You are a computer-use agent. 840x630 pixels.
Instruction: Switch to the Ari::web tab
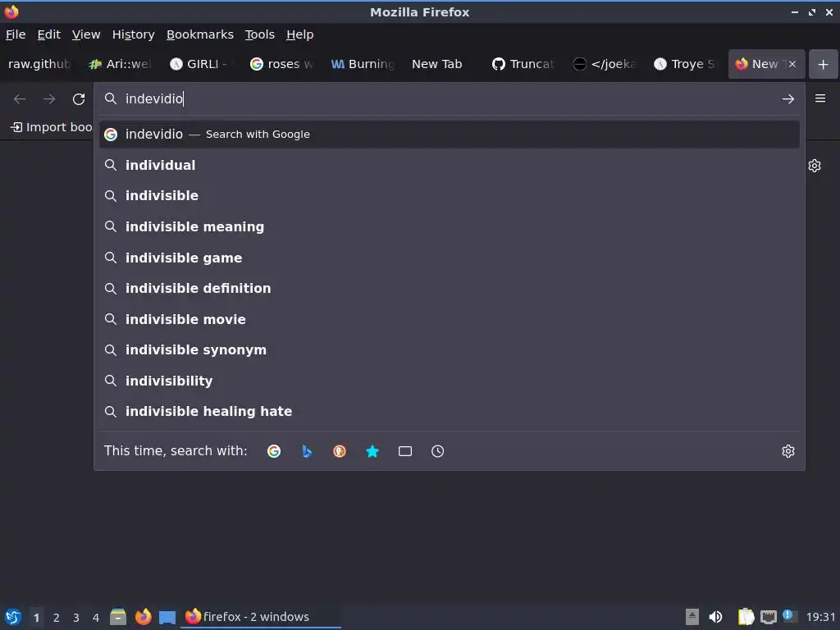(121, 64)
